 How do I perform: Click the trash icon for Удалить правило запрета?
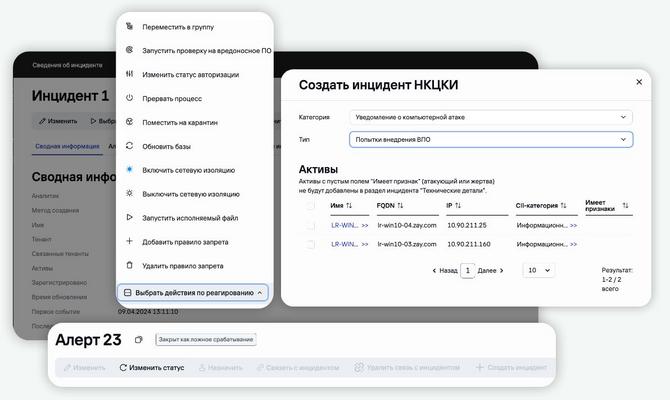point(129,265)
